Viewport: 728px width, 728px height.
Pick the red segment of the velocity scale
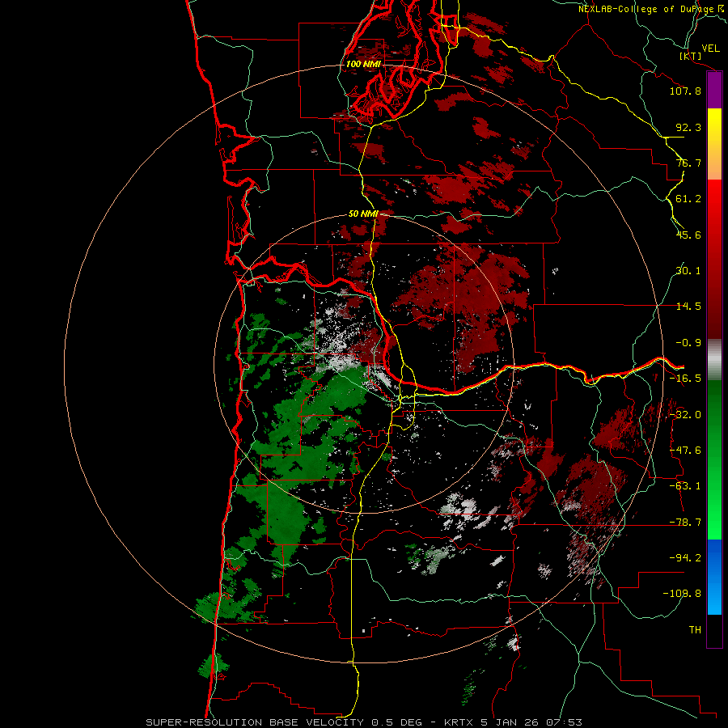[714, 259]
